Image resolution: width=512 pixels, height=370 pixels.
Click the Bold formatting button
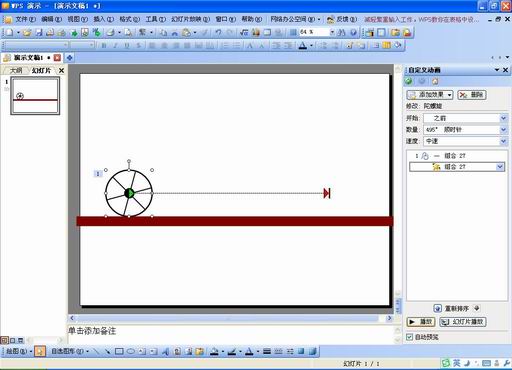click(104, 46)
